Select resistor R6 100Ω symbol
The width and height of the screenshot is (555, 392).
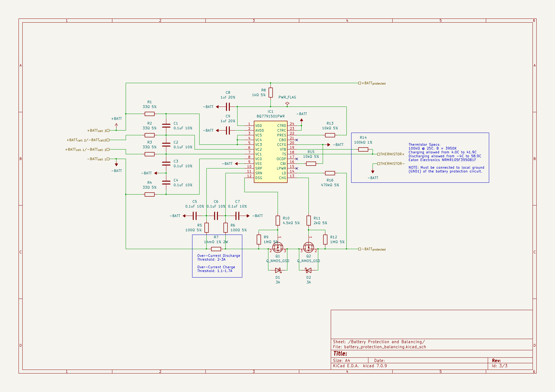pyautogui.click(x=226, y=228)
